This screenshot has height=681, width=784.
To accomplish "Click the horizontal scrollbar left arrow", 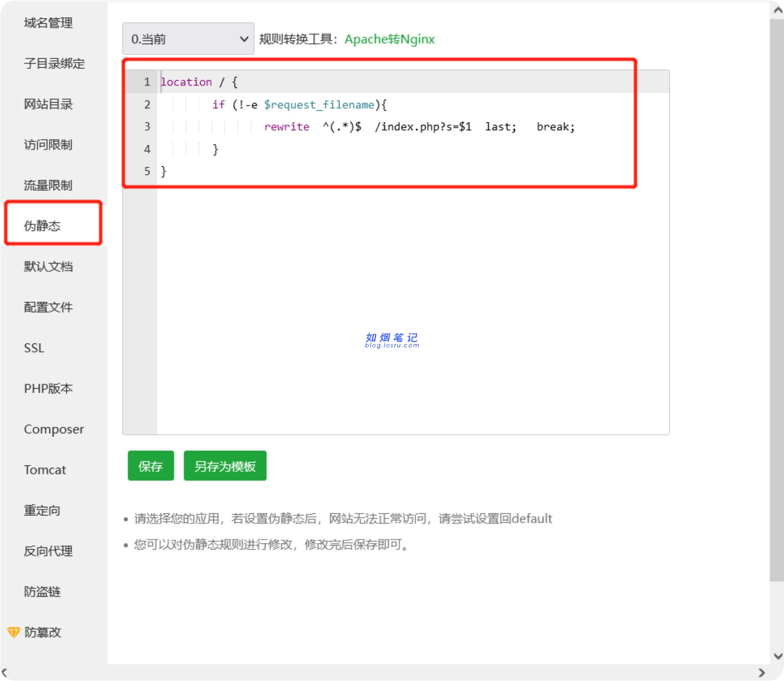I will pyautogui.click(x=5, y=673).
